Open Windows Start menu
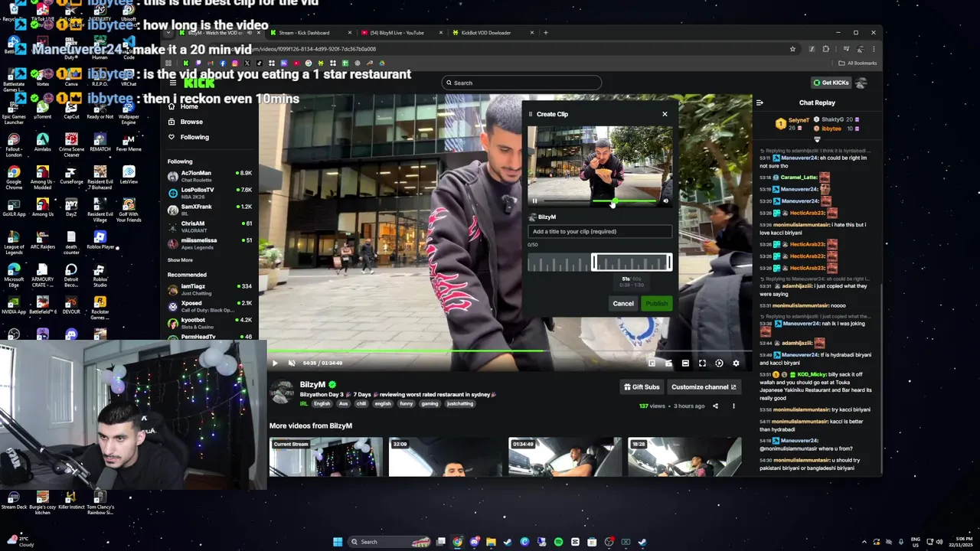 click(x=338, y=542)
